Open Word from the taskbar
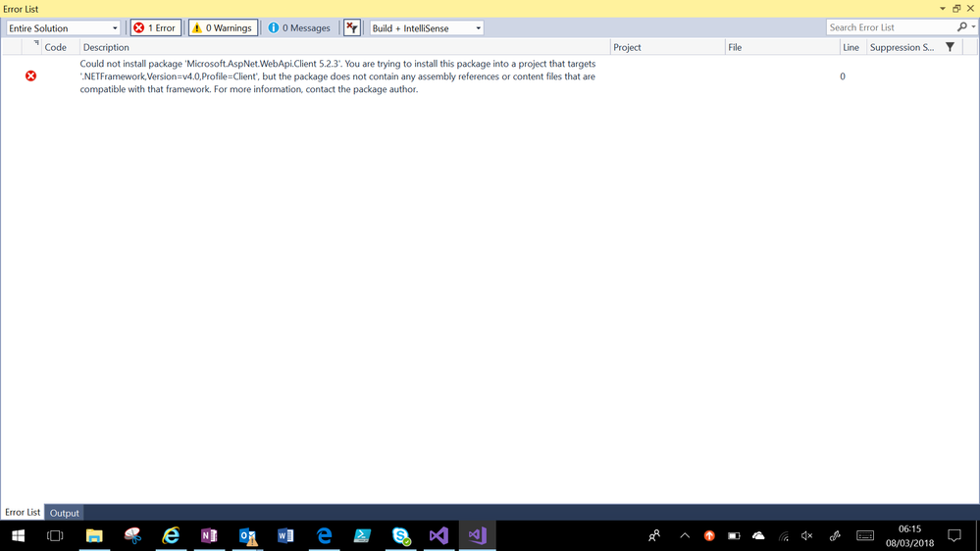 point(285,536)
